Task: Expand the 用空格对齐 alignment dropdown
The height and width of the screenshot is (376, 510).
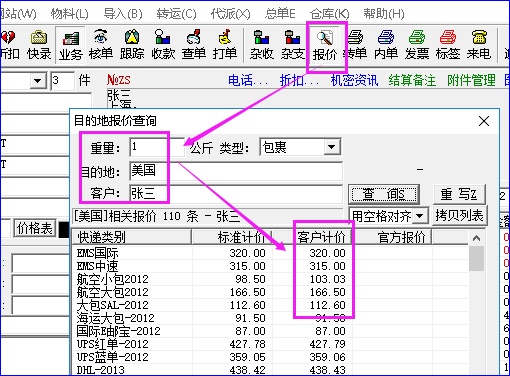Action: coord(420,216)
